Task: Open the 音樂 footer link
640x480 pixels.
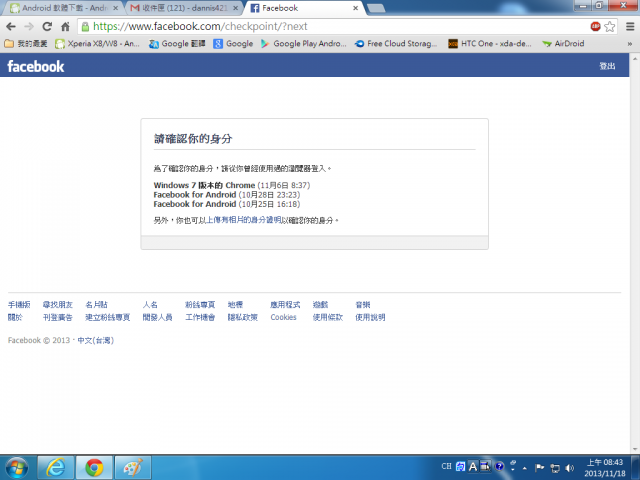Action: (363, 304)
